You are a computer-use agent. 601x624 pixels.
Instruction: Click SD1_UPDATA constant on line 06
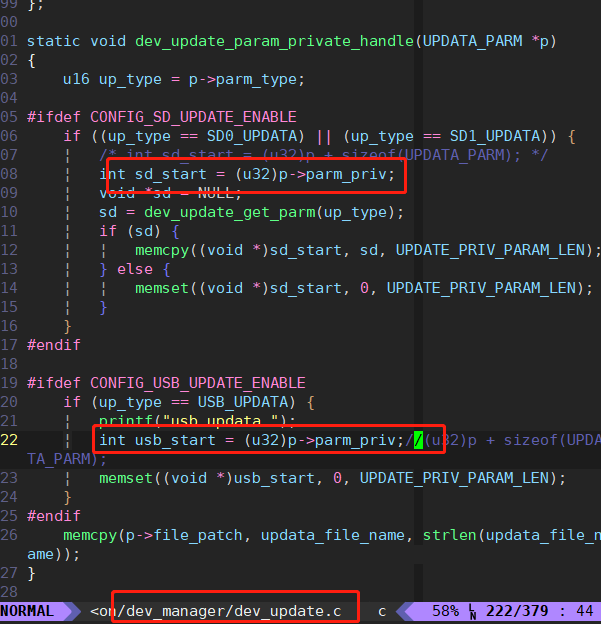click(495, 136)
